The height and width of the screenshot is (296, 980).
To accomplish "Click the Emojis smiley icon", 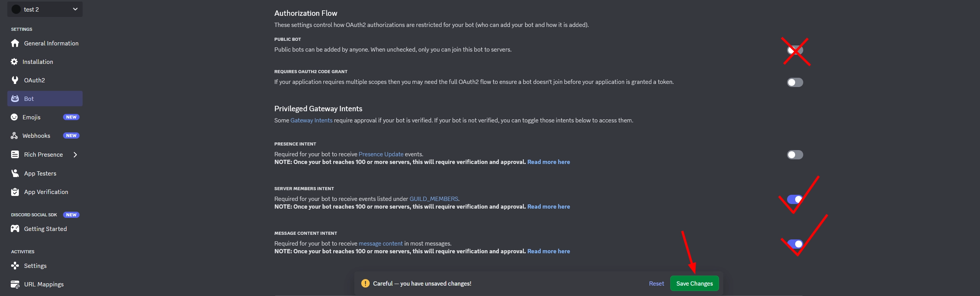I will pos(14,117).
